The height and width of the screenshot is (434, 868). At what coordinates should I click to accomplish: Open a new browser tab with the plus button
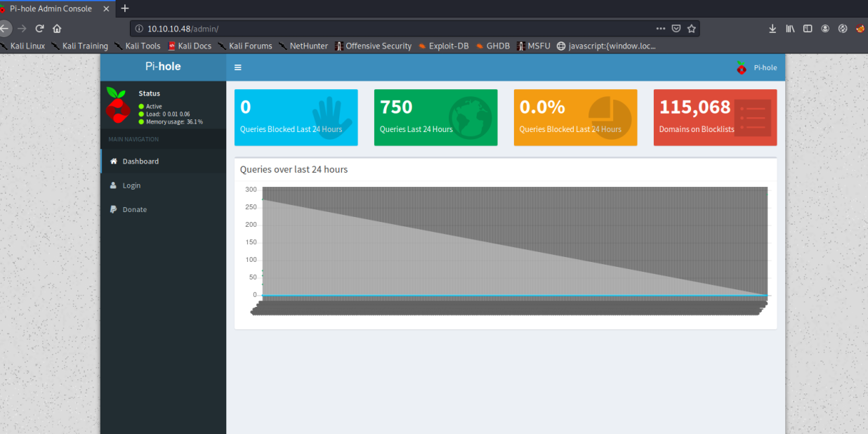click(x=125, y=8)
